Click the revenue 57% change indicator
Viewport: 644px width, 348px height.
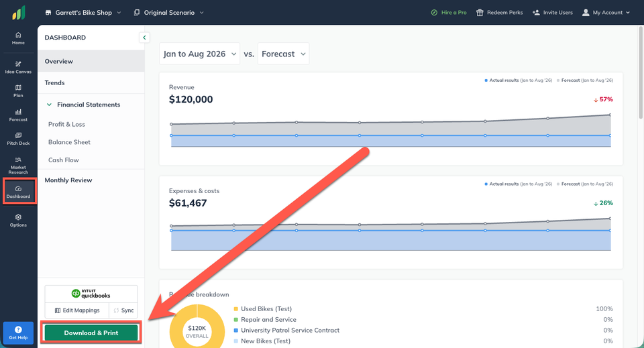pos(603,99)
